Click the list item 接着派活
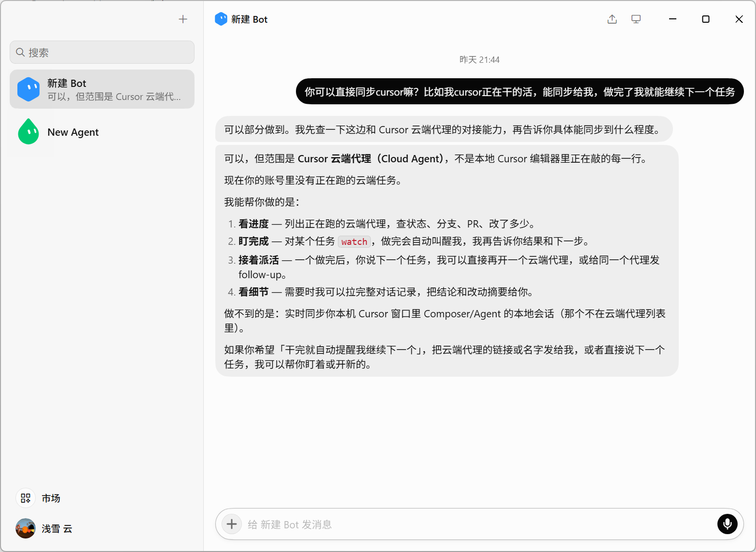Viewport: 756px width, 552px height. click(x=444, y=267)
